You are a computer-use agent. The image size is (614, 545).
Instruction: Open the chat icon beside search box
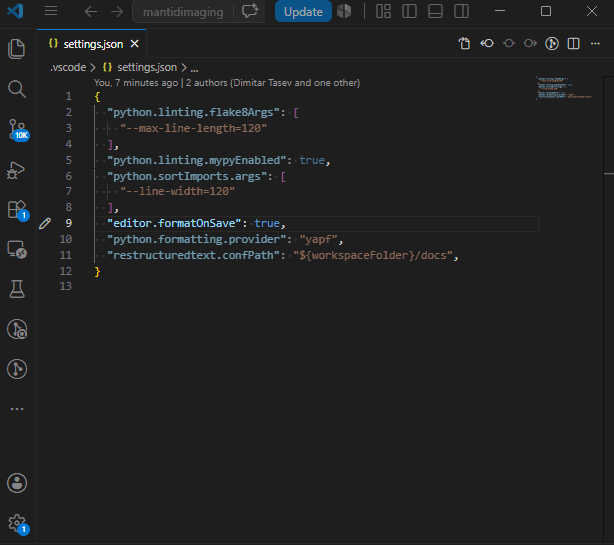coord(250,11)
